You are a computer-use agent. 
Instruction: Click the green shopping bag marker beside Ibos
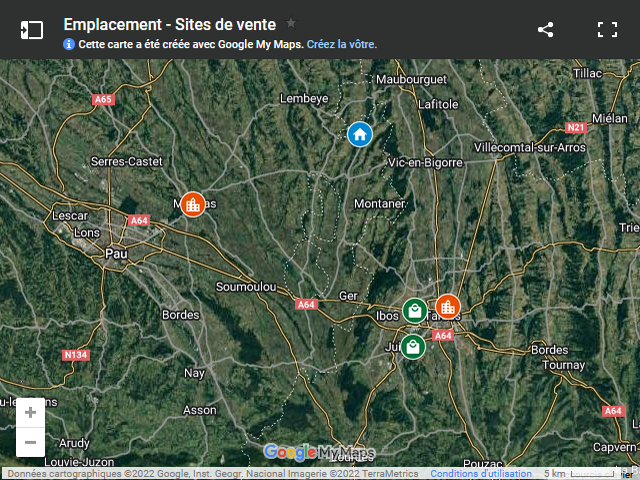[414, 310]
